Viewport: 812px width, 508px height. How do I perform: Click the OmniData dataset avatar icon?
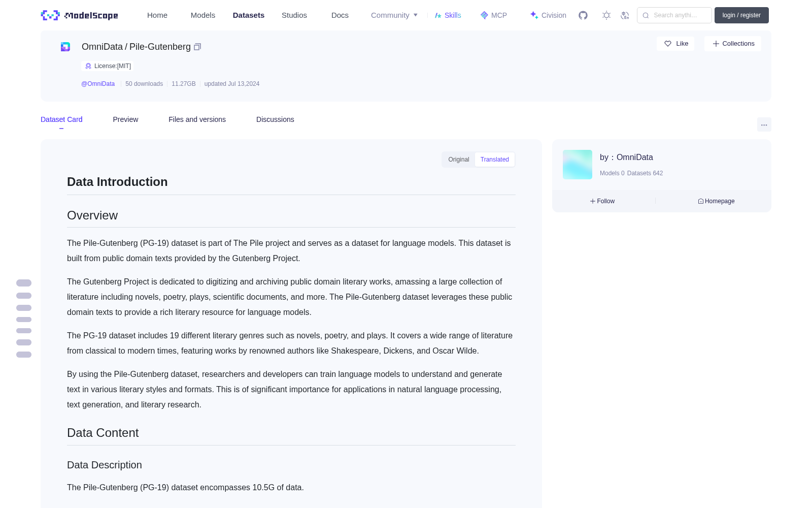[65, 47]
